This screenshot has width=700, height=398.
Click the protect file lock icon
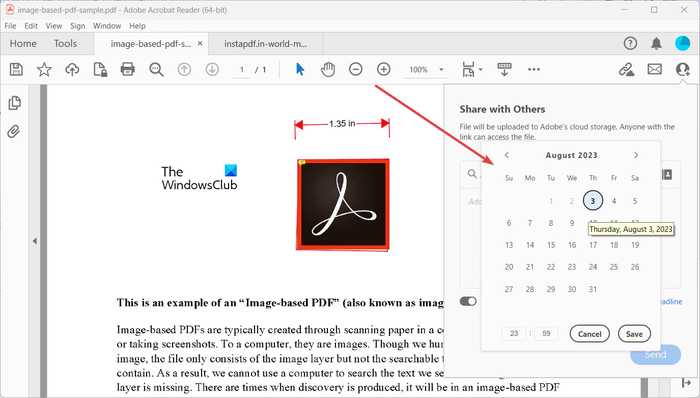click(100, 69)
